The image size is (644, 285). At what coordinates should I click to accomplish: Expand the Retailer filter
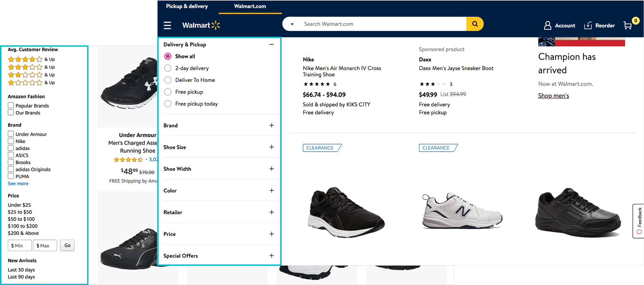271,212
